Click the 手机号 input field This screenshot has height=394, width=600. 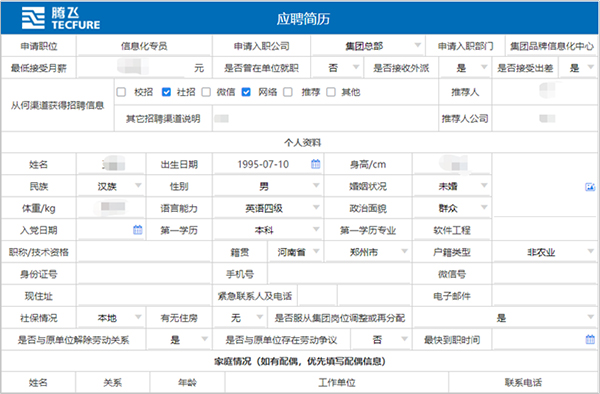pos(339,274)
